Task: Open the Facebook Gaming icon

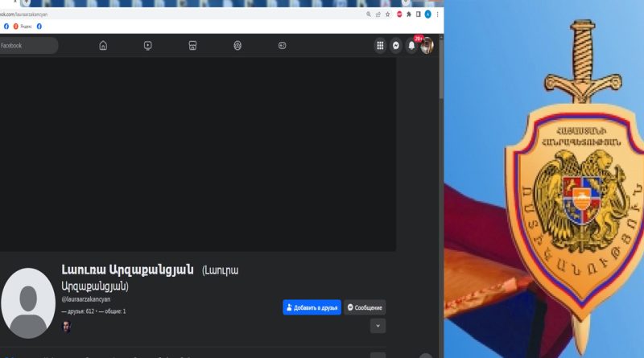Action: coord(282,46)
